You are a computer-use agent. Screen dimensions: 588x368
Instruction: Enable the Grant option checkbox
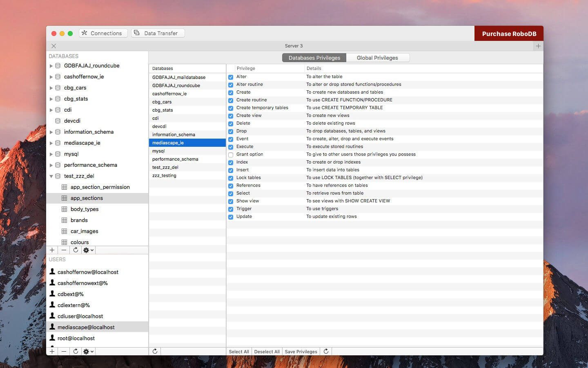[x=231, y=155]
